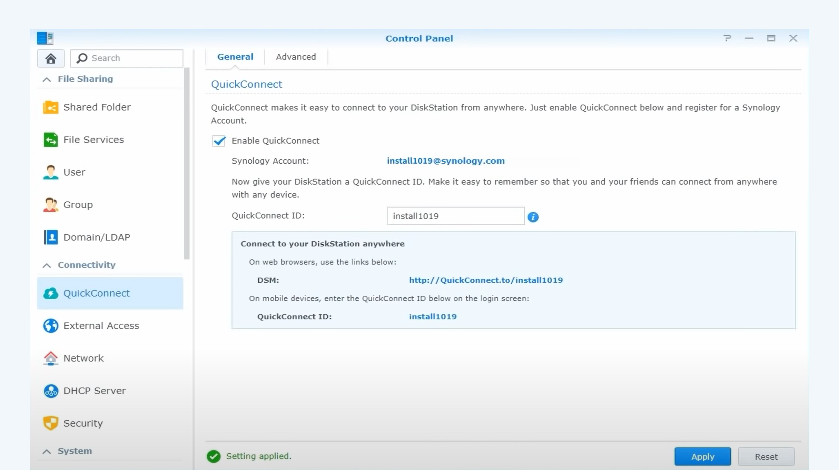Collapse the File Sharing section
Image resolution: width=840 pixels, height=473 pixels.
point(46,79)
